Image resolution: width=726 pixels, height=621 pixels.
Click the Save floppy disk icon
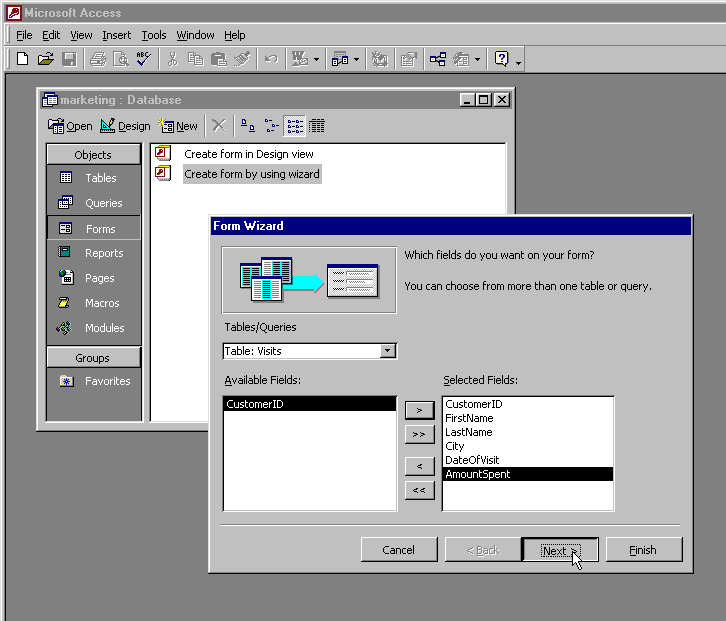(x=69, y=59)
